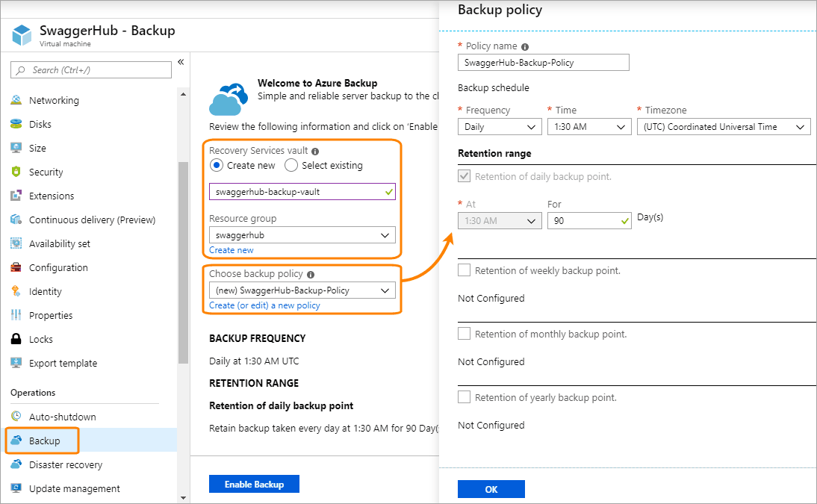This screenshot has width=817, height=504.
Task: Open the Disaster recovery icon
Action: tap(16, 464)
